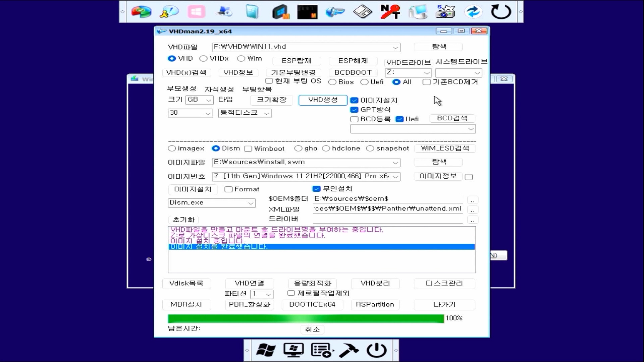Toggle the 무인설치 checkbox
This screenshot has width=644, height=362.
[316, 189]
